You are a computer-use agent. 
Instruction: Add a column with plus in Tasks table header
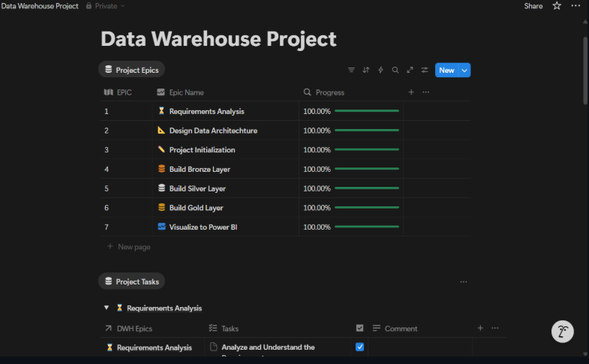[x=480, y=328]
